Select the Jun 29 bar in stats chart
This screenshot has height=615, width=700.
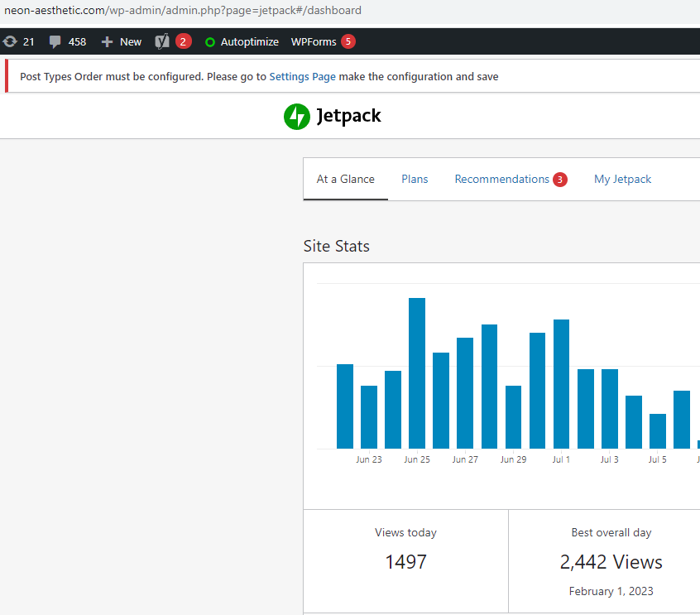tap(513, 416)
